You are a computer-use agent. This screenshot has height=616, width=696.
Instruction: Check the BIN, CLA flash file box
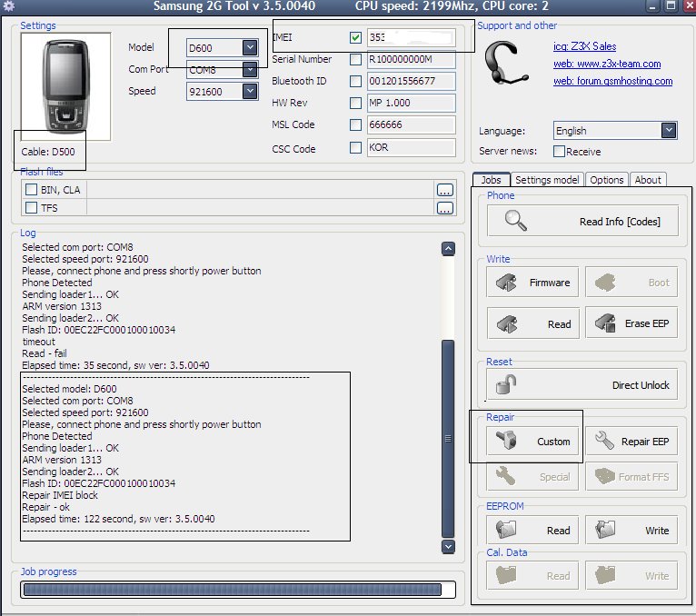(x=31, y=190)
